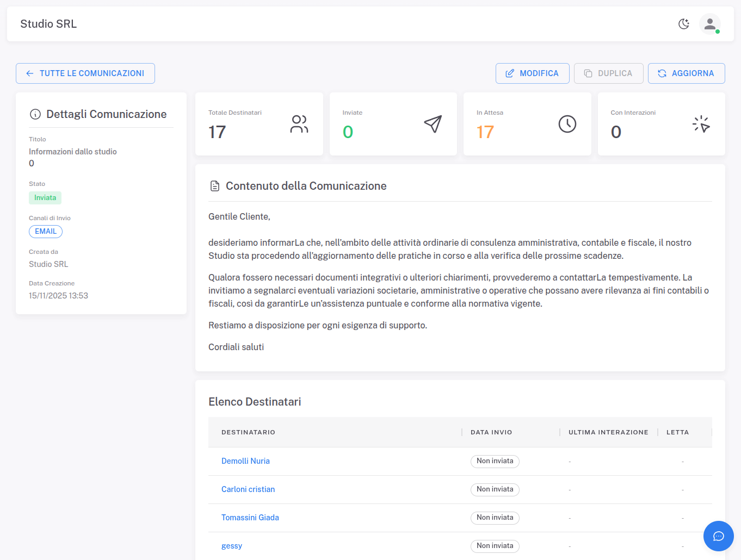The height and width of the screenshot is (560, 741).
Task: Click the info icon next to Dettagli Comunicazione
Action: [x=35, y=114]
